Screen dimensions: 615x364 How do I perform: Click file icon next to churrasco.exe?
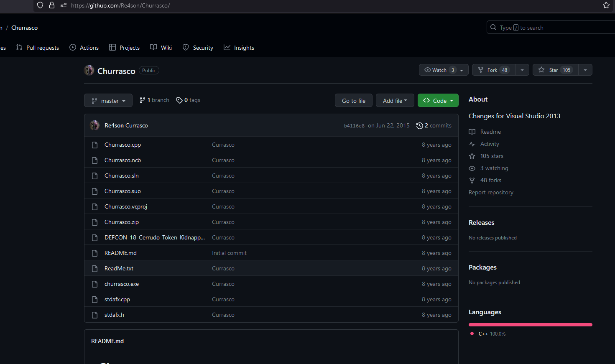pos(95,284)
